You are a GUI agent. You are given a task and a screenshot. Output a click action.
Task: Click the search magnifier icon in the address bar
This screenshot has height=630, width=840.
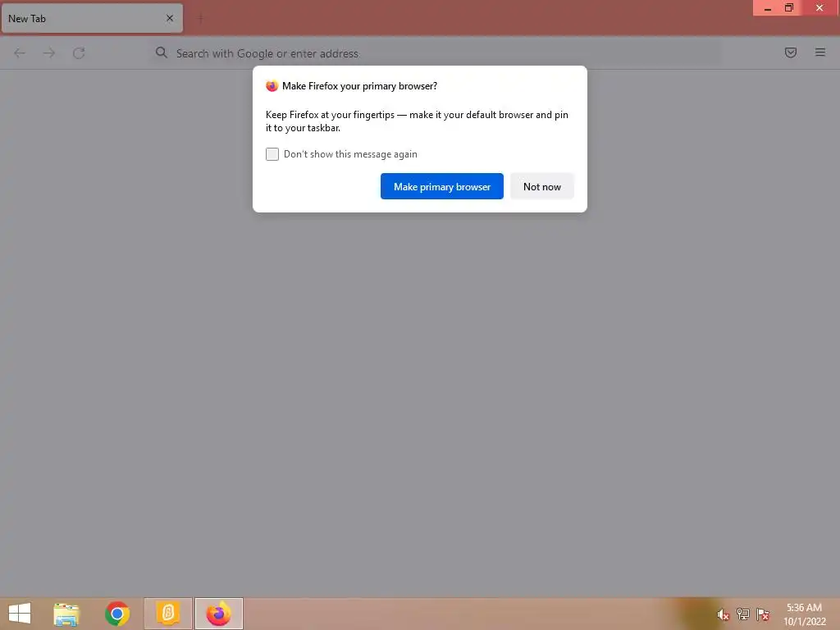point(162,52)
